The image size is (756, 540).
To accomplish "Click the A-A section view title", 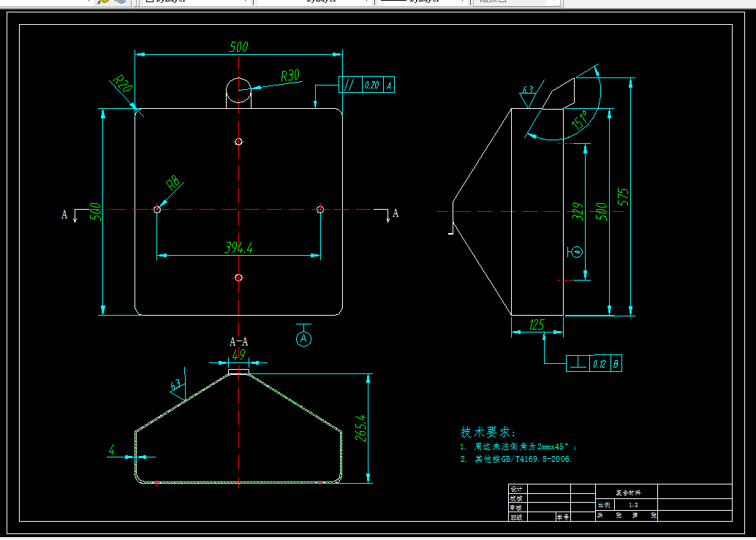I will pos(238,341).
